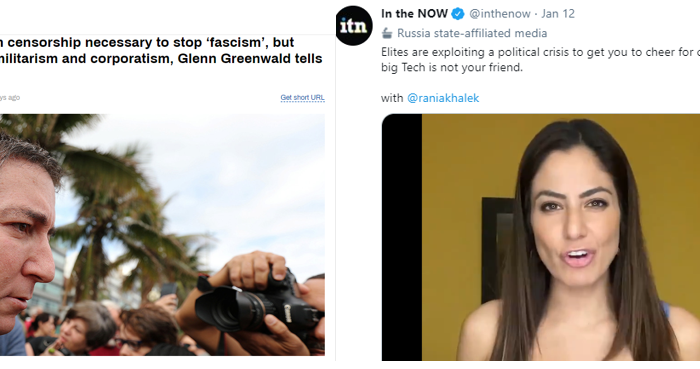Image resolution: width=700 pixels, height=369 pixels.
Task: Click the blue verified badge
Action: pyautogui.click(x=458, y=14)
